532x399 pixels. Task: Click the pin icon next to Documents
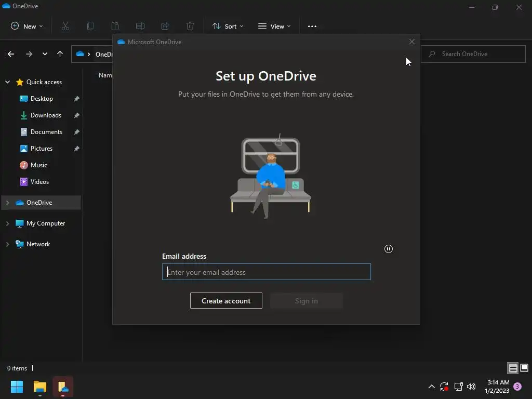(x=77, y=132)
